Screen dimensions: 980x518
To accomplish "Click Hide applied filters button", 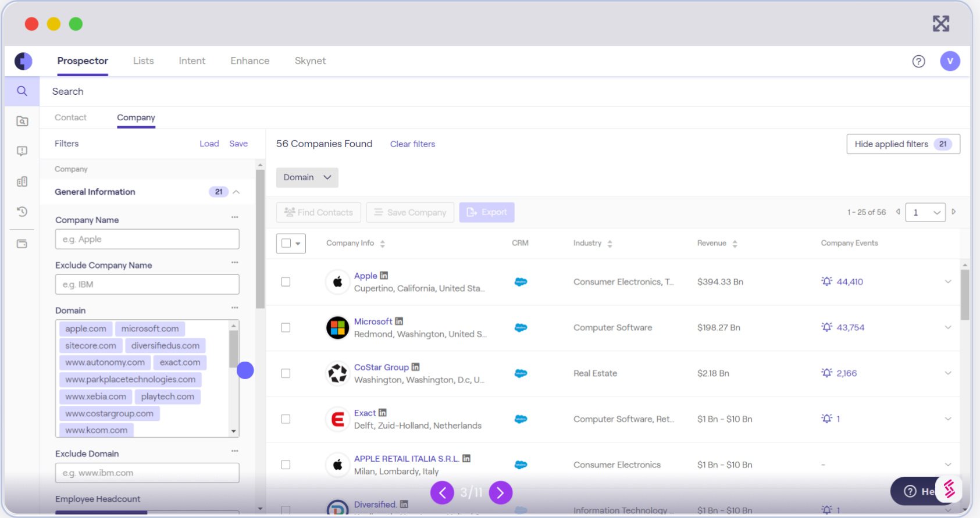I will point(903,144).
